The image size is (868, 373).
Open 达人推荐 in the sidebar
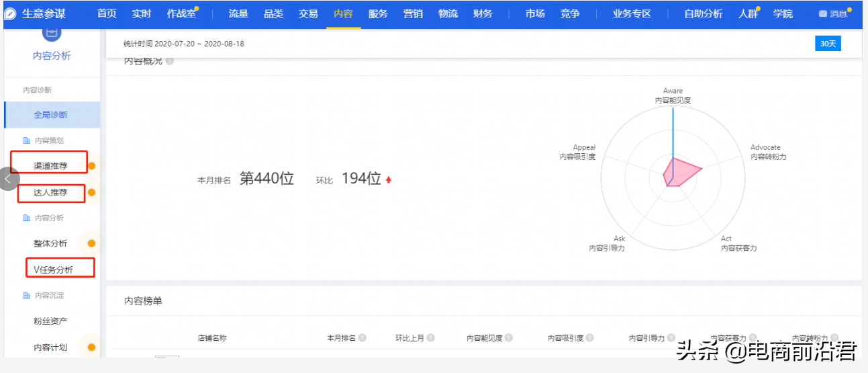tap(50, 193)
